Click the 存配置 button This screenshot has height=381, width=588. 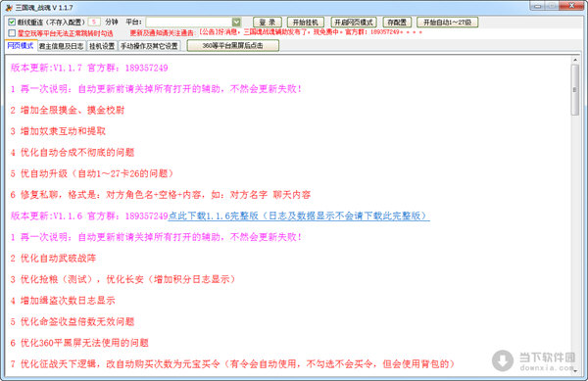coord(397,23)
